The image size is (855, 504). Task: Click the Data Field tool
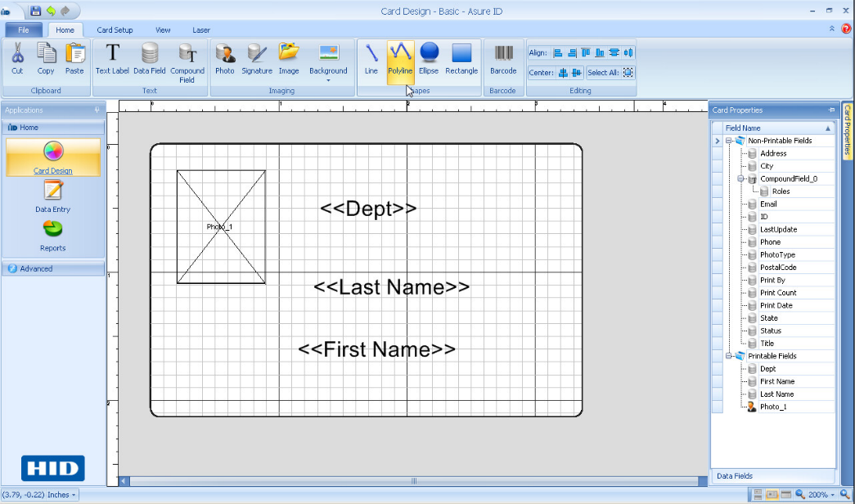pyautogui.click(x=150, y=59)
